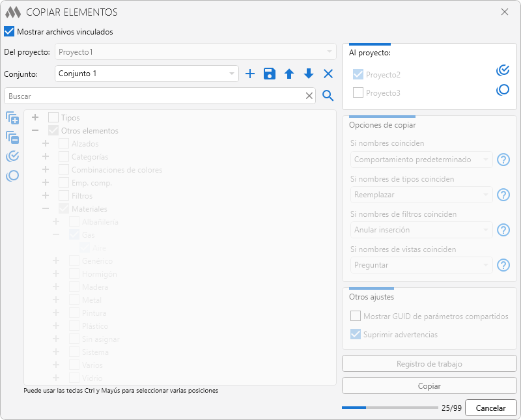521x420 pixels.
Task: Click the Copiar button
Action: tap(429, 385)
